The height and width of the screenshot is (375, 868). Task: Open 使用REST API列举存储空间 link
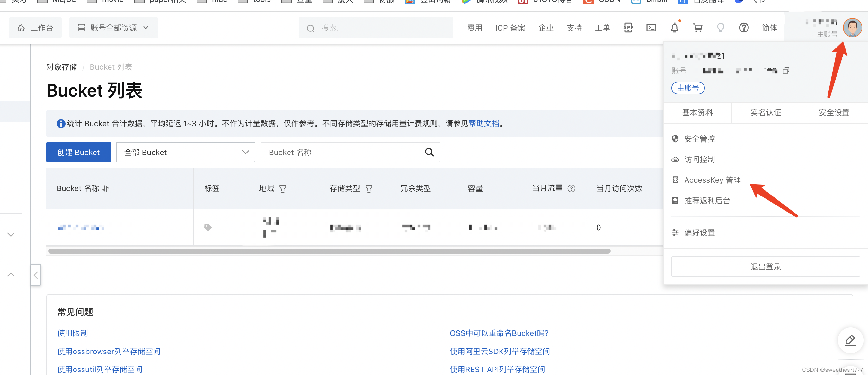click(497, 369)
